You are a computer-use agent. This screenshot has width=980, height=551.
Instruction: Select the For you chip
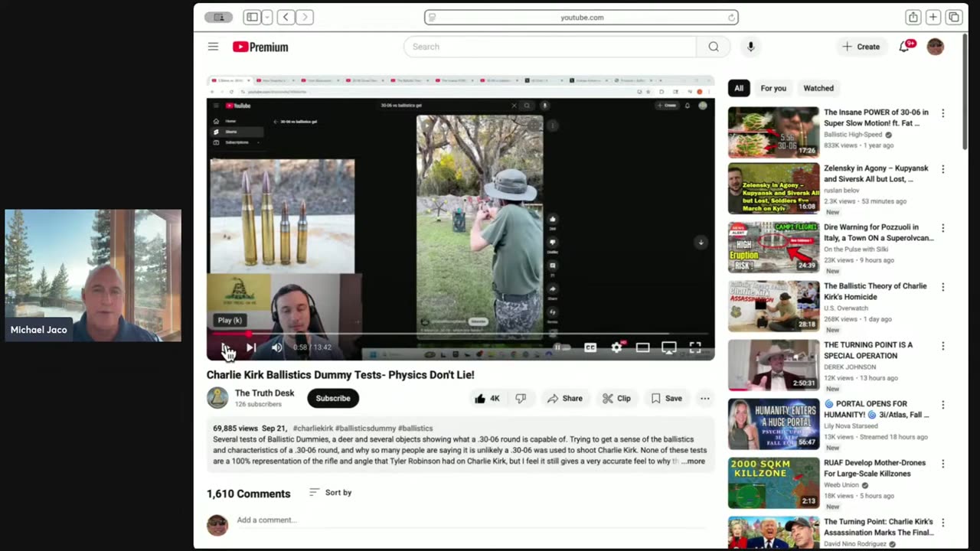pos(773,88)
